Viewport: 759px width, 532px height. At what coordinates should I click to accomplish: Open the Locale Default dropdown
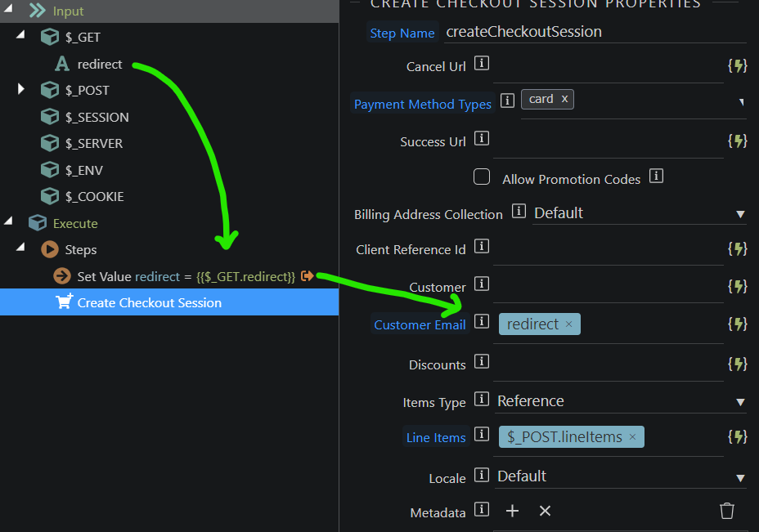(622, 476)
